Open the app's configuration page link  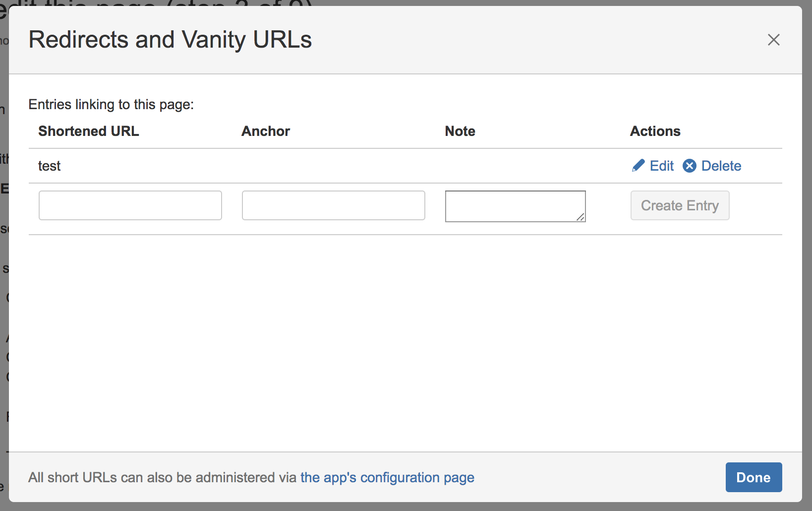pyautogui.click(x=387, y=477)
